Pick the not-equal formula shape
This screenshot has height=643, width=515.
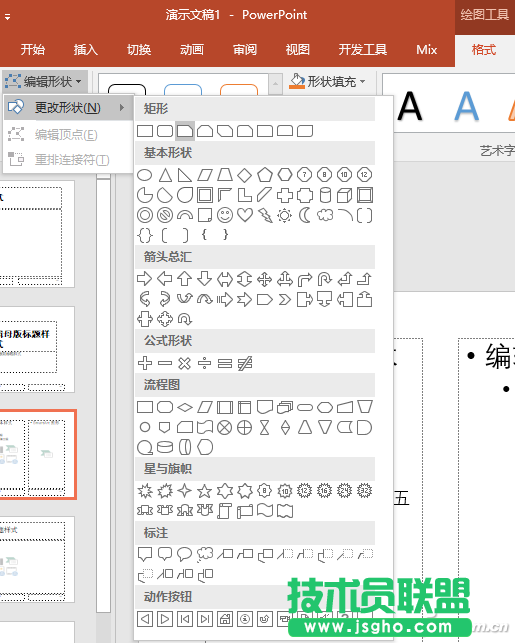pos(245,363)
